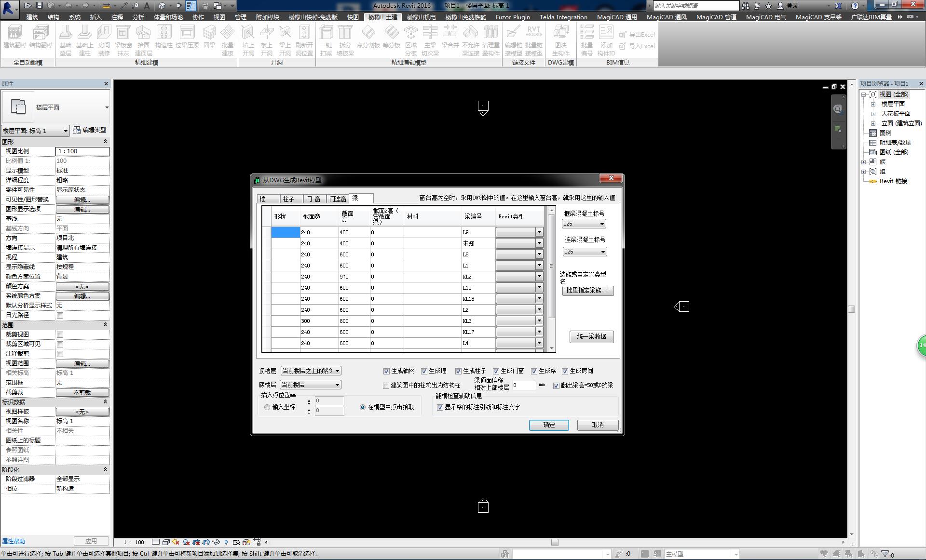The width and height of the screenshot is (926, 560).
Task: Click the 拆分墙板梁 icon
Action: (x=345, y=40)
